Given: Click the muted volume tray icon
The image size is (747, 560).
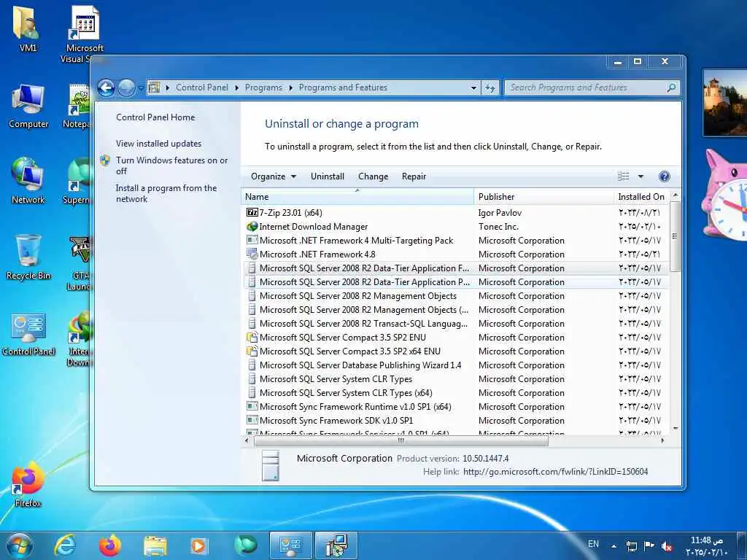Looking at the screenshot, I should pos(667,547).
